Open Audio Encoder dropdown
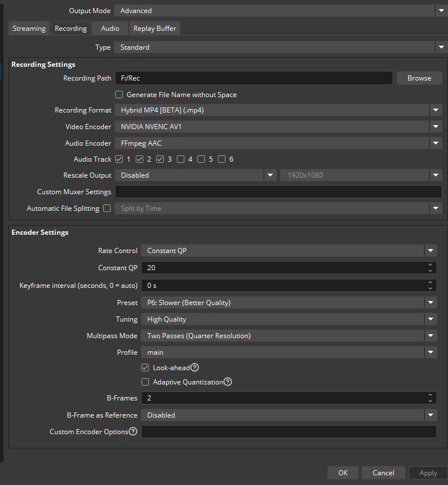 click(279, 143)
